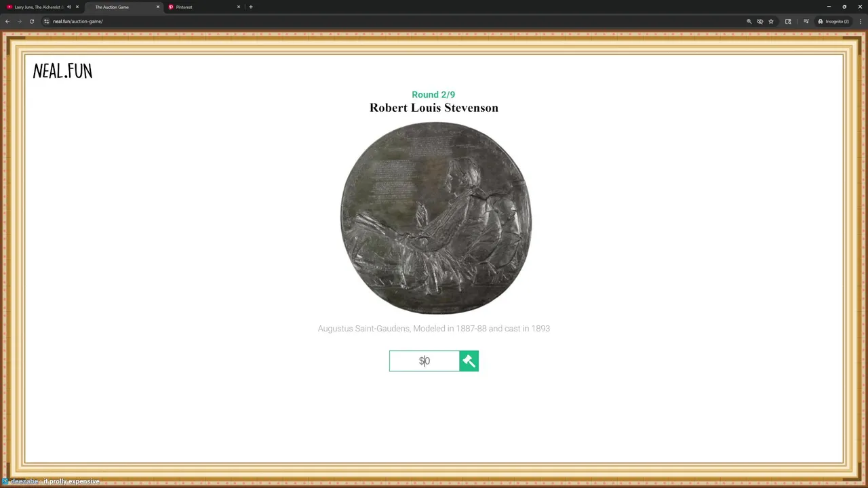Go forward in browser history

(19, 21)
